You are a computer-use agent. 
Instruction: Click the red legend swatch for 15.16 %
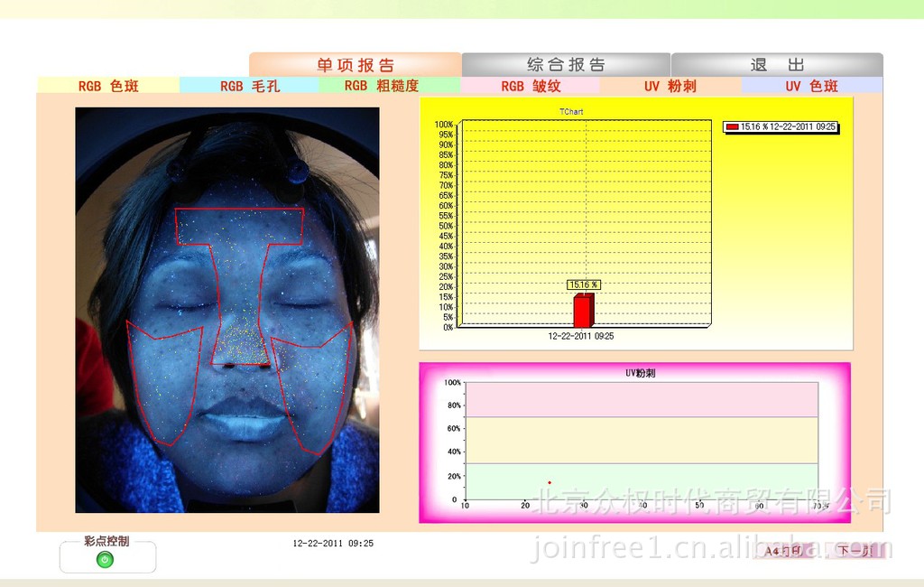[732, 127]
